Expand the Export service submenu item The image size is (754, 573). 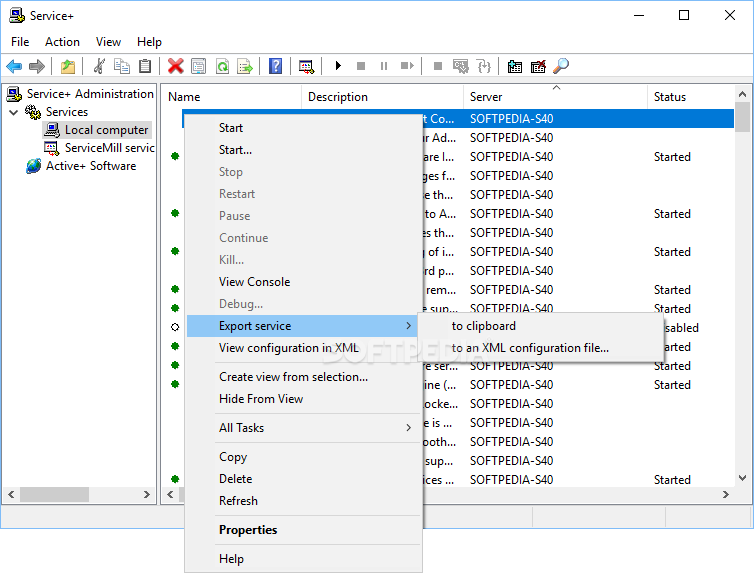tap(303, 326)
